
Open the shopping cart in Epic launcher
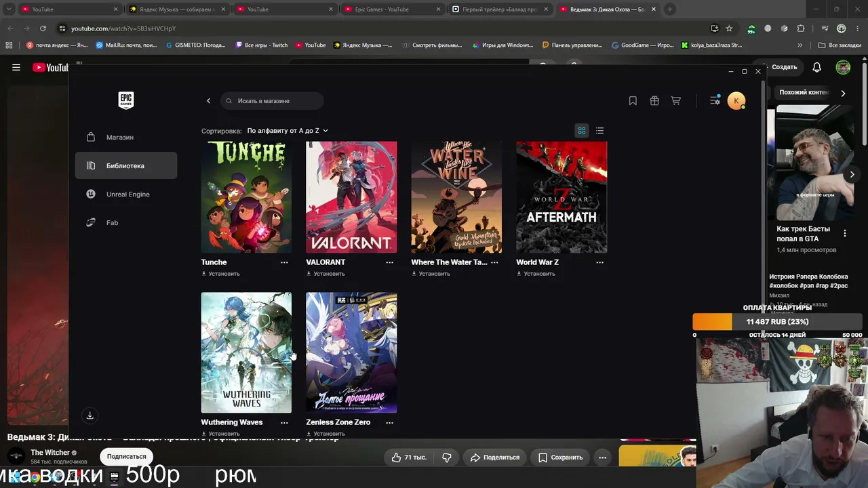pos(676,101)
